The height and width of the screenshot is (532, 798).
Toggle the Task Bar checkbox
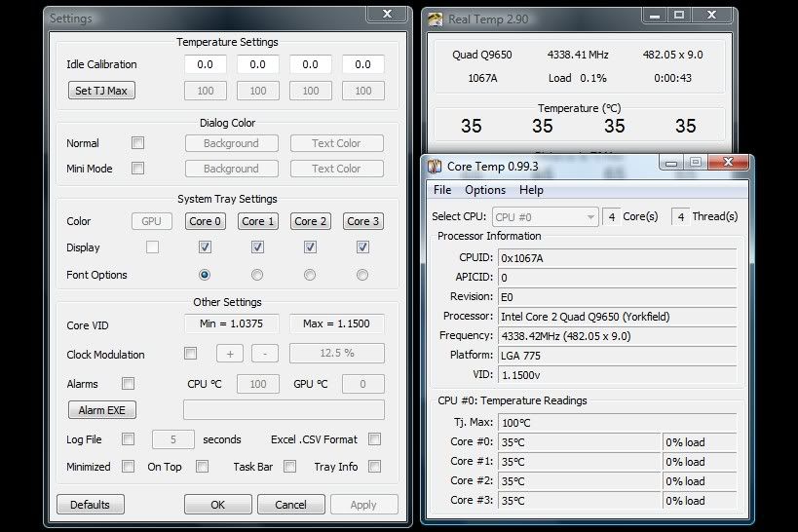tap(289, 466)
